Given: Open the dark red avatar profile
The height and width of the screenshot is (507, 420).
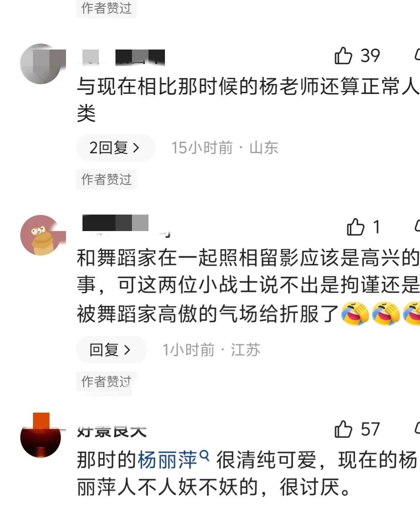Looking at the screenshot, I should coord(41,436).
